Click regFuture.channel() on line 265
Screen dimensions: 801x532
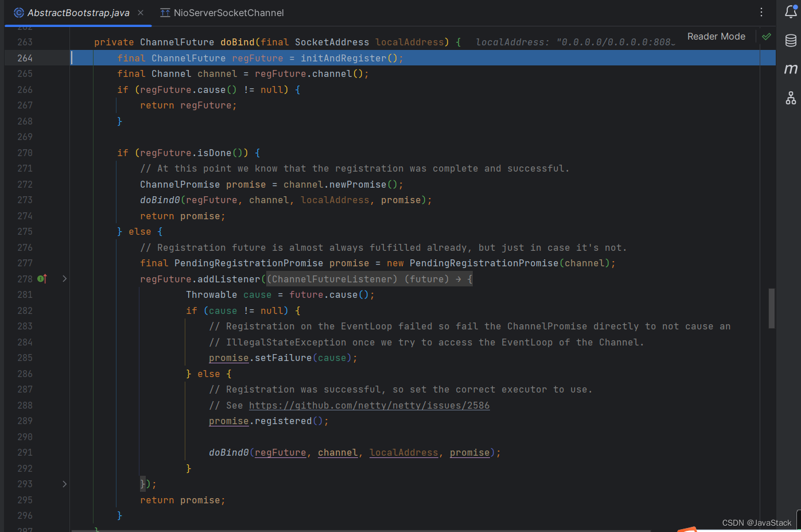tap(309, 74)
